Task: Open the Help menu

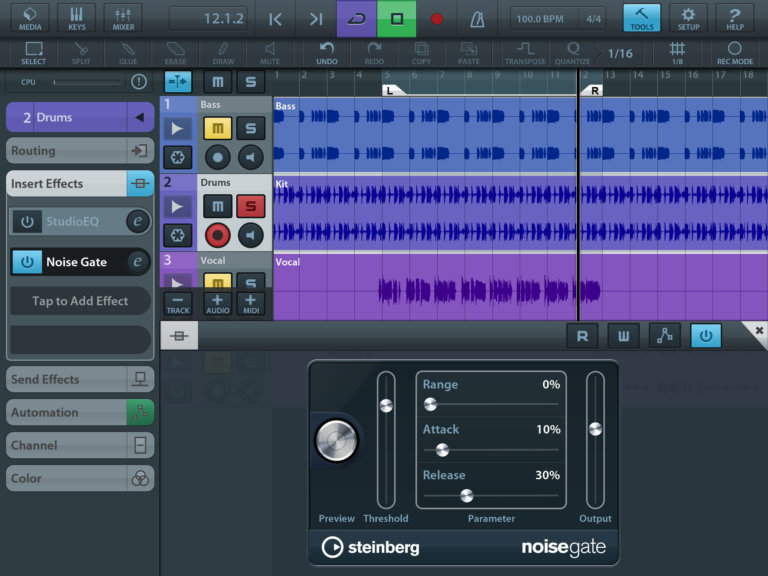Action: coord(735,18)
